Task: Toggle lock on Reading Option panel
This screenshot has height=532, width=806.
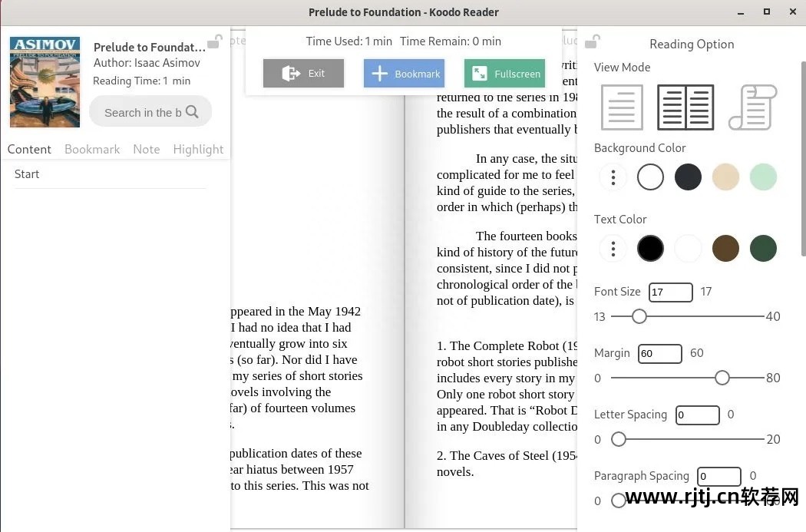Action: tap(593, 41)
